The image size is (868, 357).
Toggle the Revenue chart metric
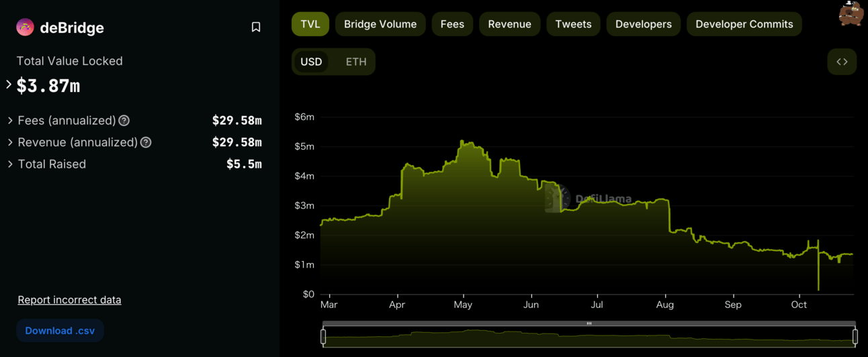509,24
